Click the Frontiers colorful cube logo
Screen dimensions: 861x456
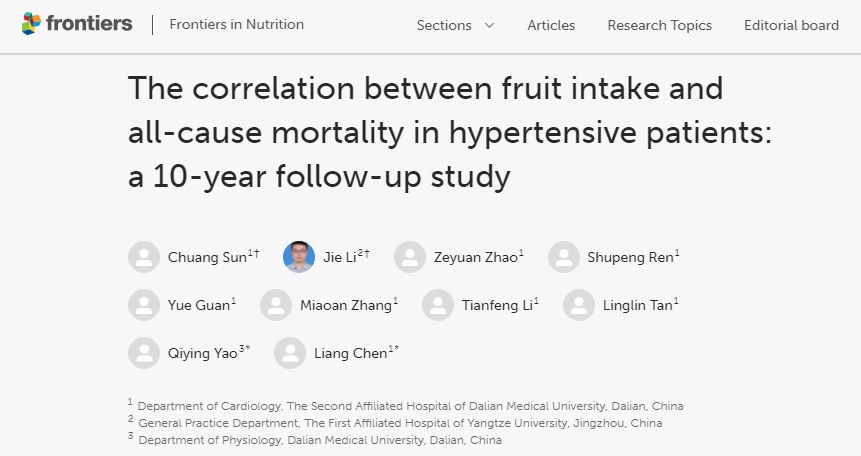31,24
